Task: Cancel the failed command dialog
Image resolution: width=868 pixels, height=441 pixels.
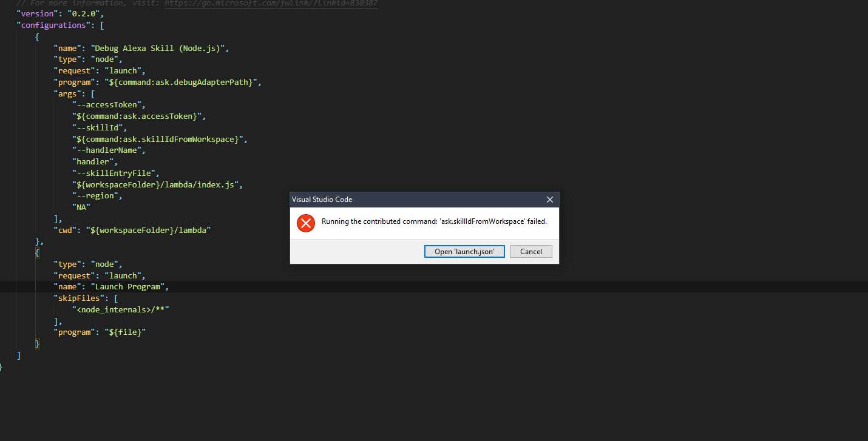Action: 531,251
